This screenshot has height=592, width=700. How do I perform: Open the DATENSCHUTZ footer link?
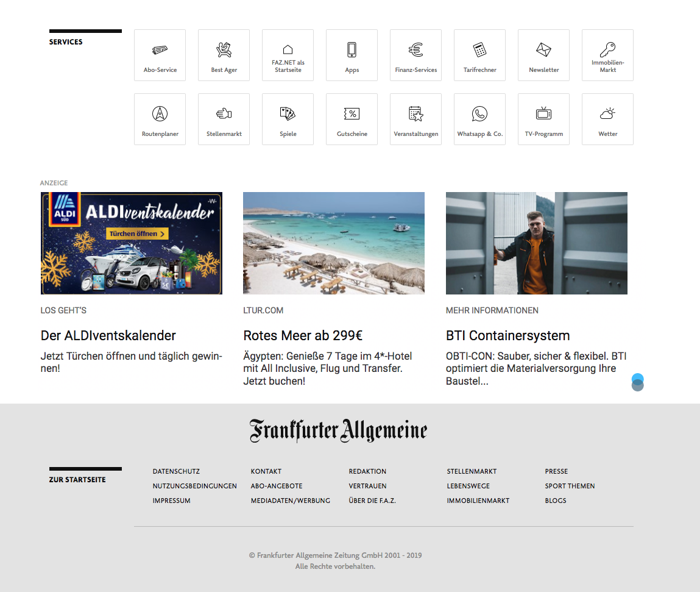coord(176,471)
